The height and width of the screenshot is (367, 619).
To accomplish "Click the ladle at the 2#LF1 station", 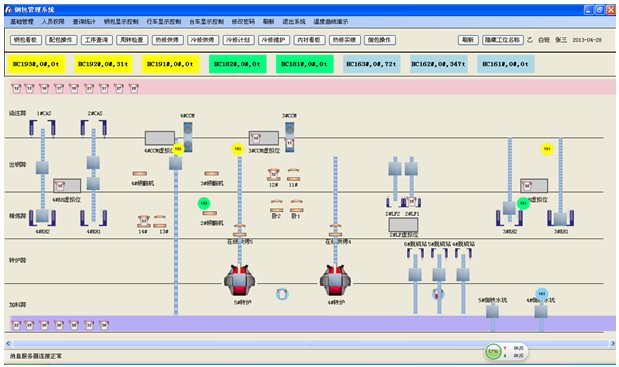I will pos(411,202).
